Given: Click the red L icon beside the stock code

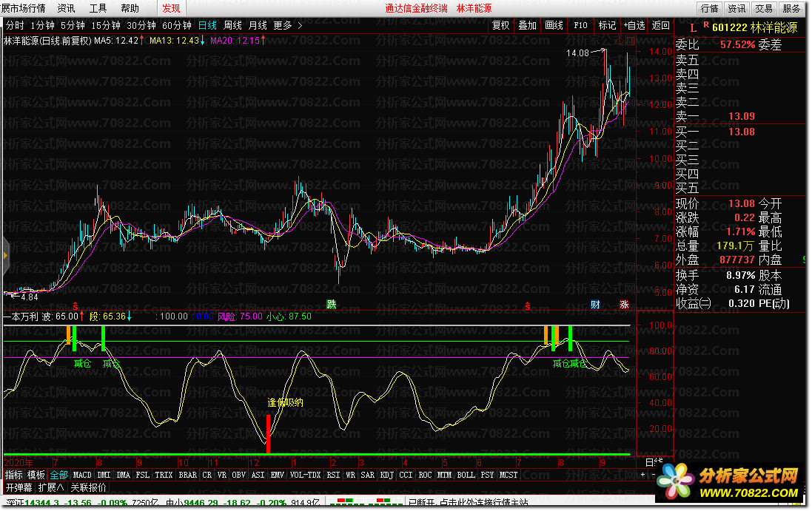Looking at the screenshot, I should (x=694, y=28).
